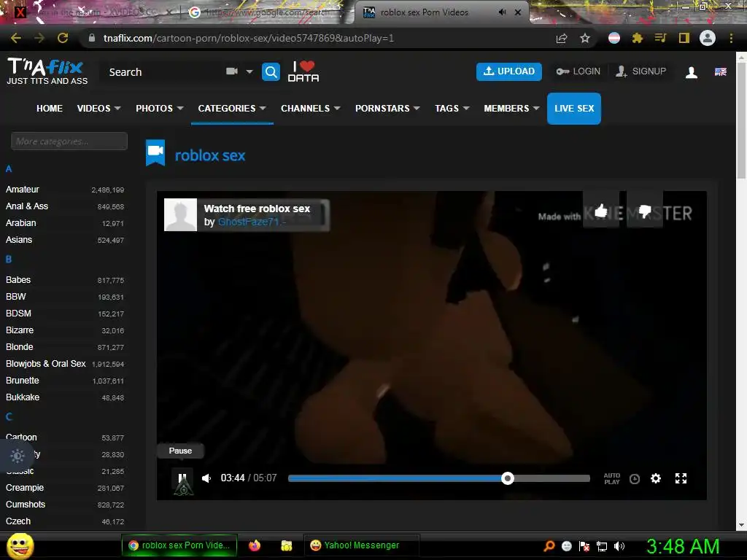Focus the More categories filter field

click(69, 141)
